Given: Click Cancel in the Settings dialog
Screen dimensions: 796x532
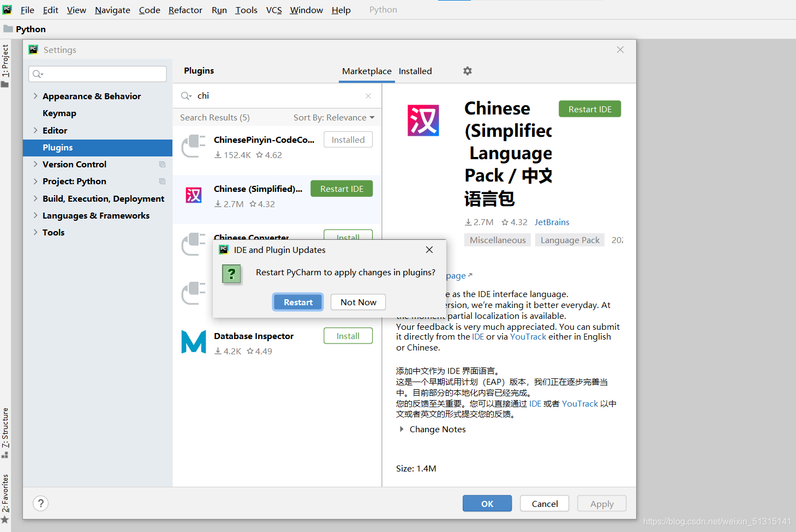Looking at the screenshot, I should (x=544, y=504).
